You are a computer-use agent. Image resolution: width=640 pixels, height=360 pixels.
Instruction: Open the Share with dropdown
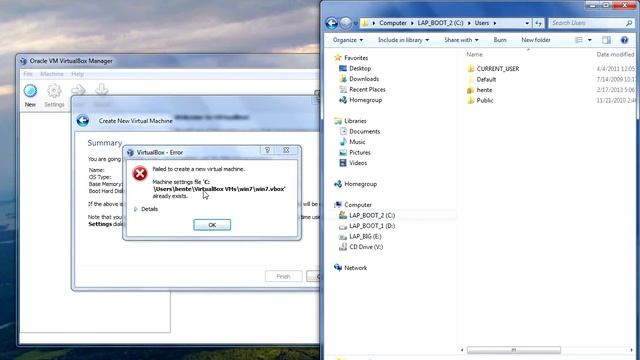pyautogui.click(x=461, y=40)
